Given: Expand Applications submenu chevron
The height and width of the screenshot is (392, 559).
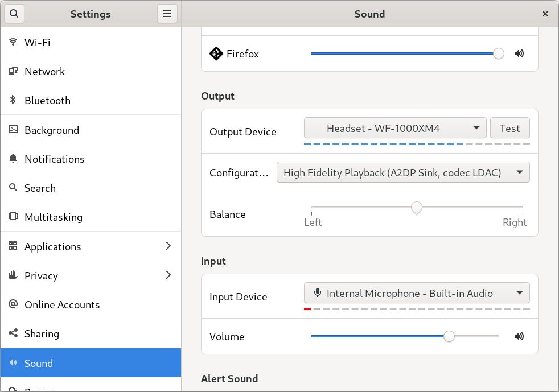Looking at the screenshot, I should pyautogui.click(x=168, y=246).
